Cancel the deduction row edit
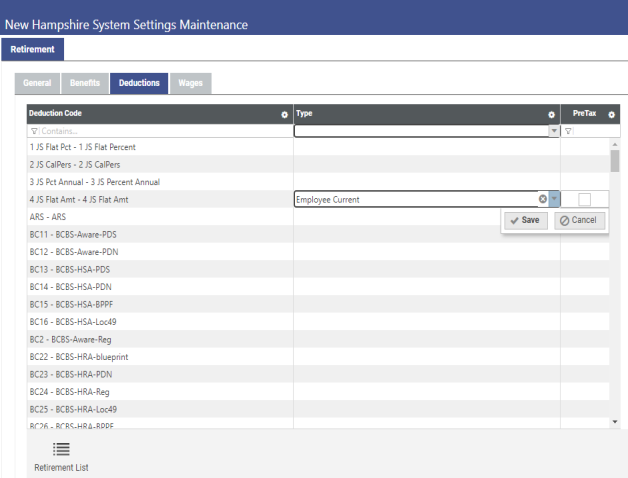 point(580,220)
